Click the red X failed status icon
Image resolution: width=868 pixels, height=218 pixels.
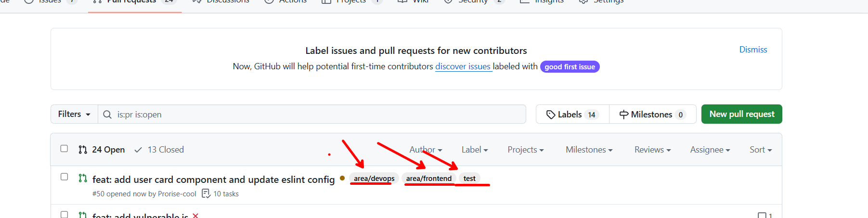pos(195,215)
